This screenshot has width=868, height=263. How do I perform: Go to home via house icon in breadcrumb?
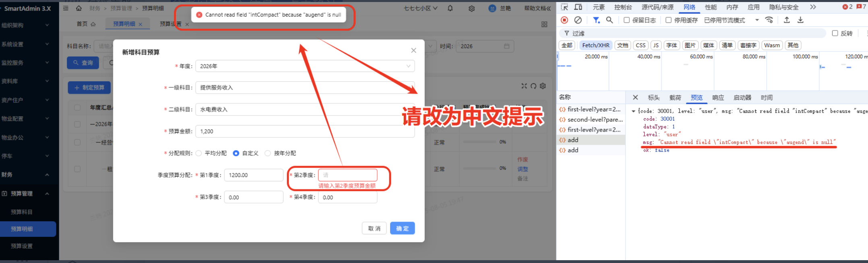tap(79, 8)
